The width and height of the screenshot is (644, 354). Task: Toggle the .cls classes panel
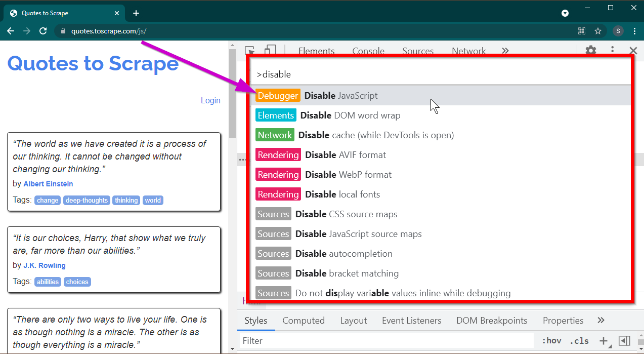pyautogui.click(x=579, y=341)
